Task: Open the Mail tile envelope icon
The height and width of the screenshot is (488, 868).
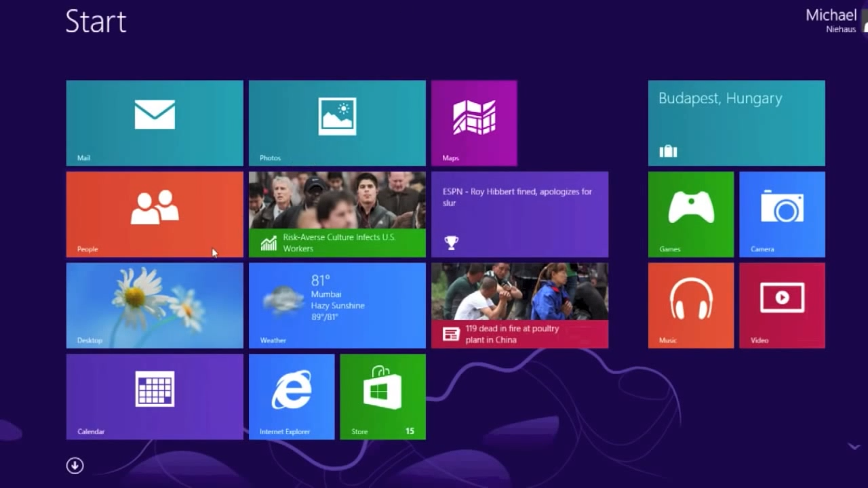Action: coord(155,115)
